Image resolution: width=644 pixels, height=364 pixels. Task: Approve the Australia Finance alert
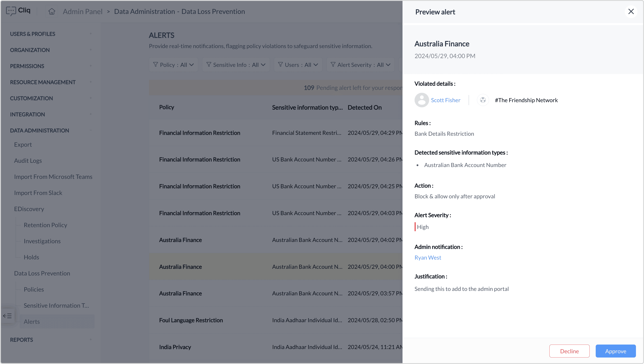pyautogui.click(x=615, y=351)
